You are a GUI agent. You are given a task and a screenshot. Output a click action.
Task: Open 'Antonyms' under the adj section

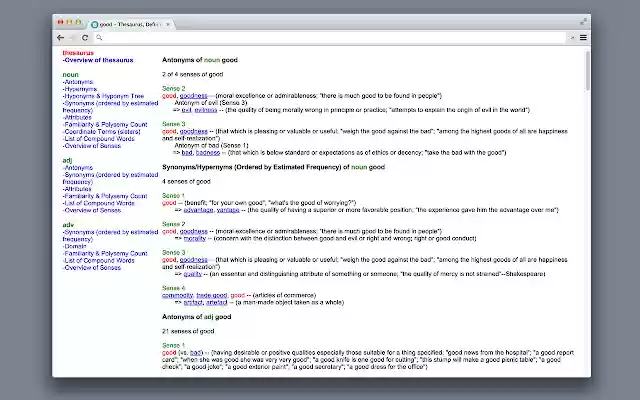point(78,168)
